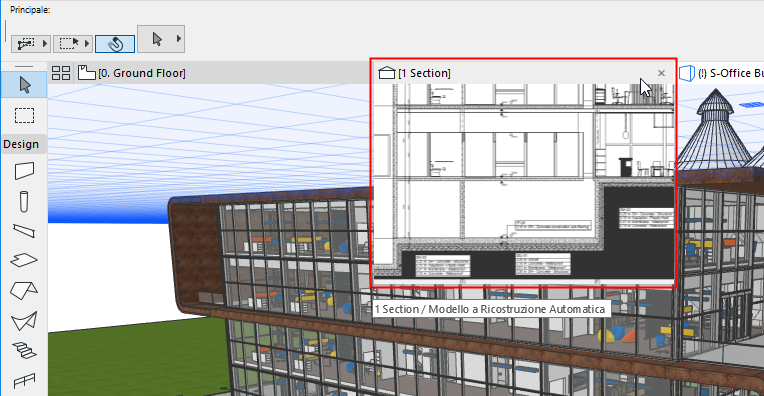Select the Wall tool under Design
764x396 pixels.
click(24, 171)
